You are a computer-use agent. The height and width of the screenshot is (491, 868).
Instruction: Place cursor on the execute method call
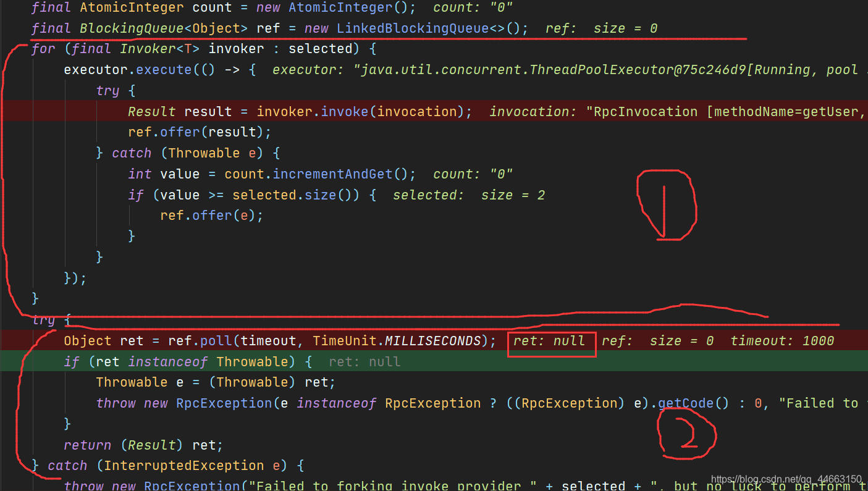[164, 70]
